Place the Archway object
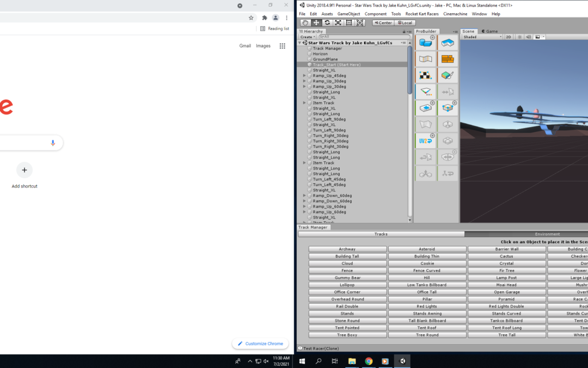This screenshot has height=368, width=588. pos(347,249)
